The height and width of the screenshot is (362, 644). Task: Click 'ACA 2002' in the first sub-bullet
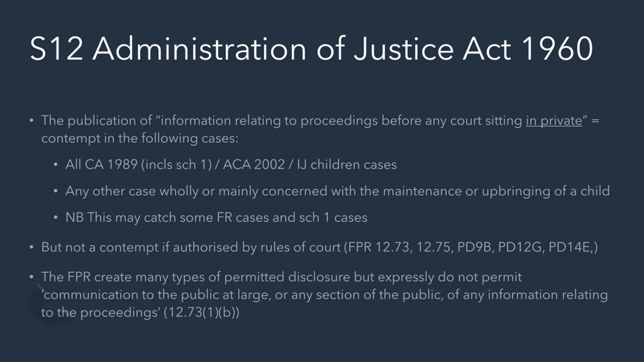pos(254,165)
